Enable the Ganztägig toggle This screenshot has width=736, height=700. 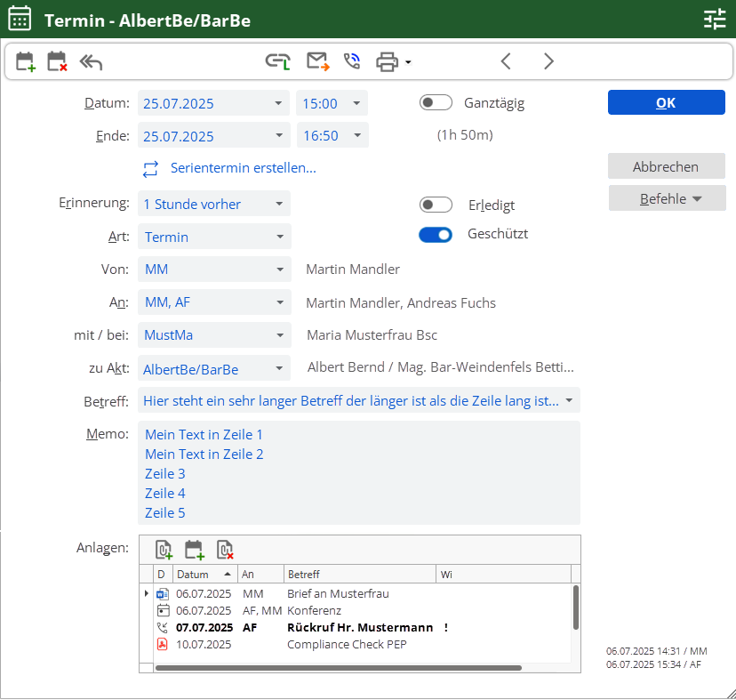(x=436, y=102)
